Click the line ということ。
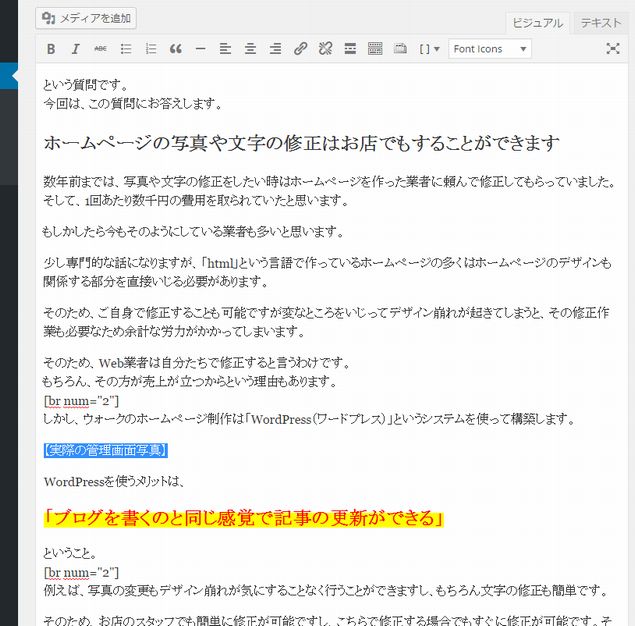This screenshot has height=626, width=635. tap(70, 553)
